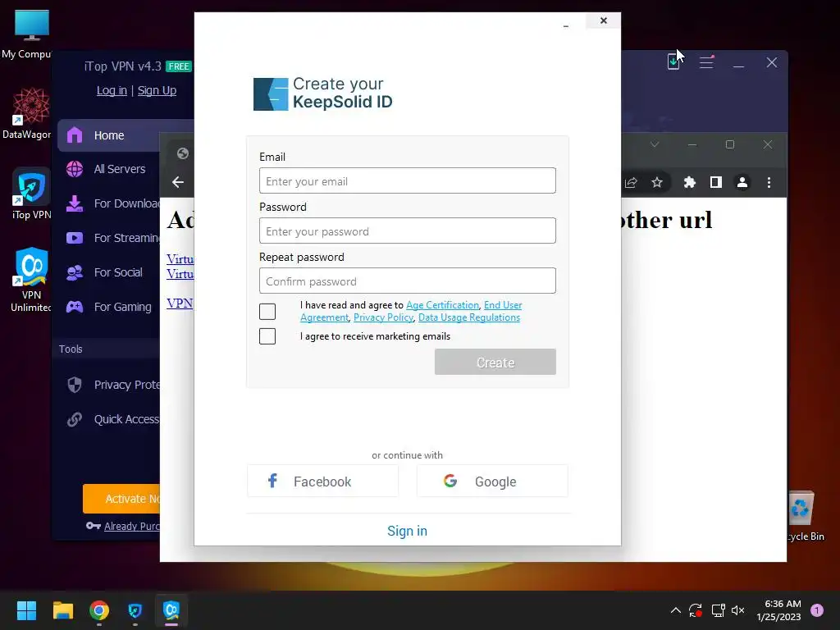Click the KeepSolid logo icon
Screen dimensions: 840x630
coord(271,94)
